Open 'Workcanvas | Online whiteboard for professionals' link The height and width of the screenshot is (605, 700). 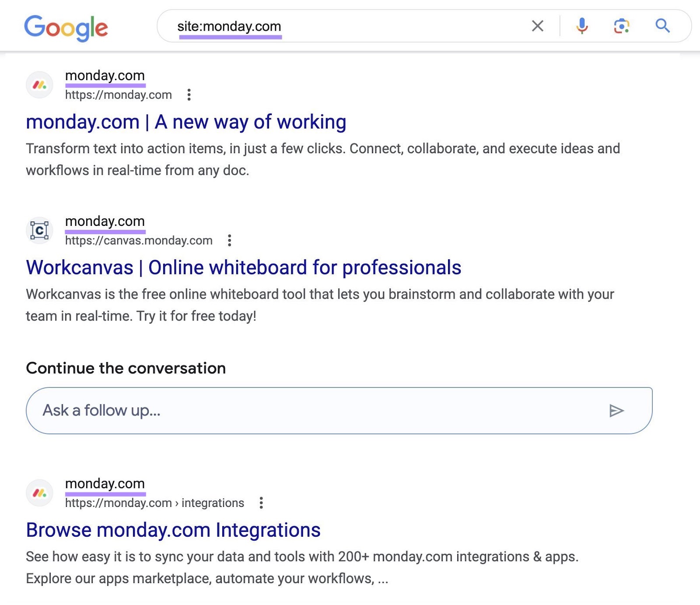click(x=243, y=267)
